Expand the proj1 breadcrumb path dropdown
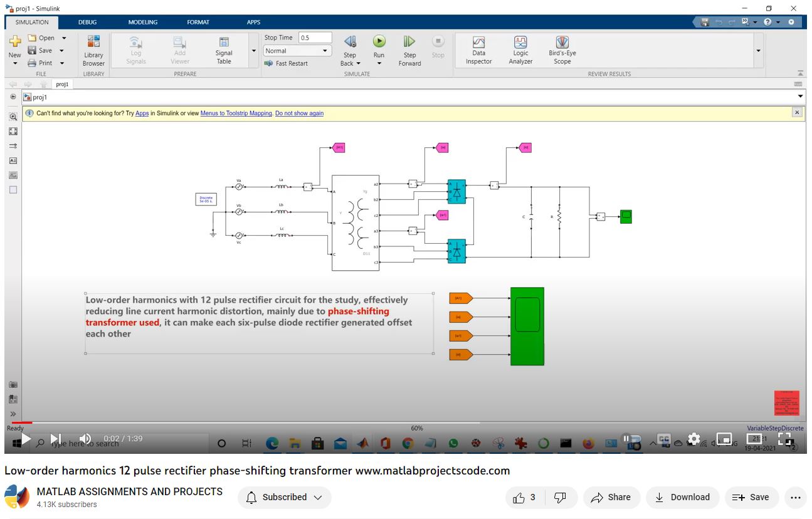812x519 pixels. pos(800,97)
